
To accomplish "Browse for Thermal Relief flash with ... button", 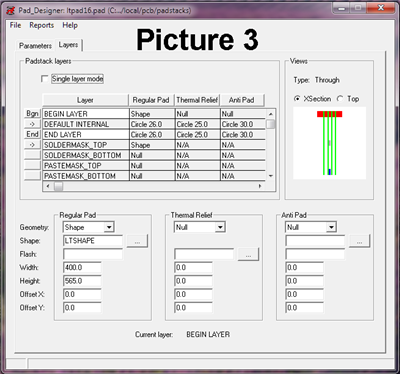I will (x=248, y=255).
